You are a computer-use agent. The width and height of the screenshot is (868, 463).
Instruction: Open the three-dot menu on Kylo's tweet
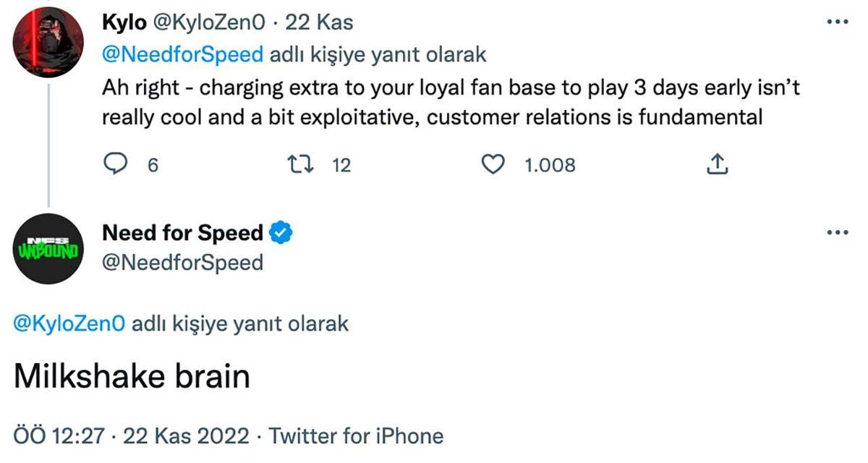[x=837, y=22]
